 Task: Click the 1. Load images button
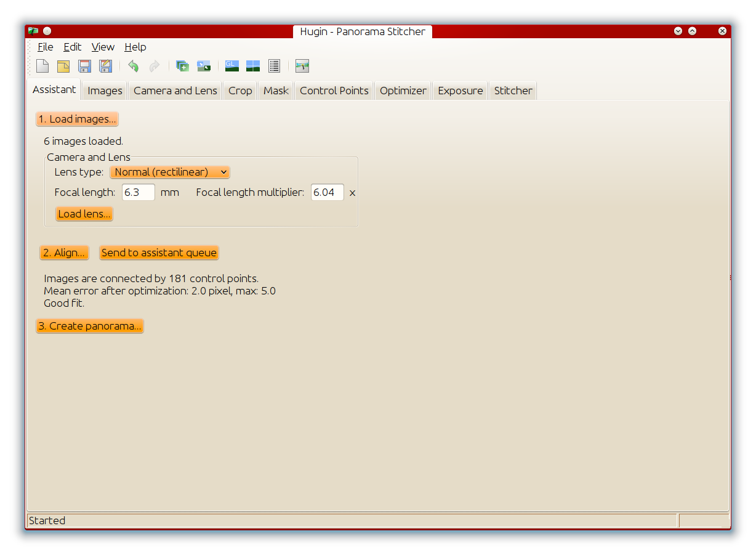pyautogui.click(x=77, y=119)
